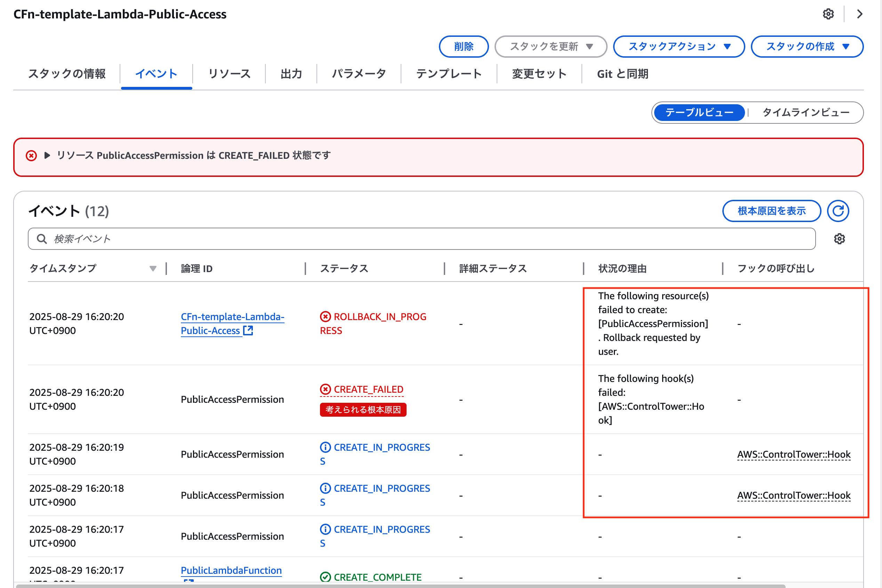Click フックの呼び出し column header

[x=776, y=269]
